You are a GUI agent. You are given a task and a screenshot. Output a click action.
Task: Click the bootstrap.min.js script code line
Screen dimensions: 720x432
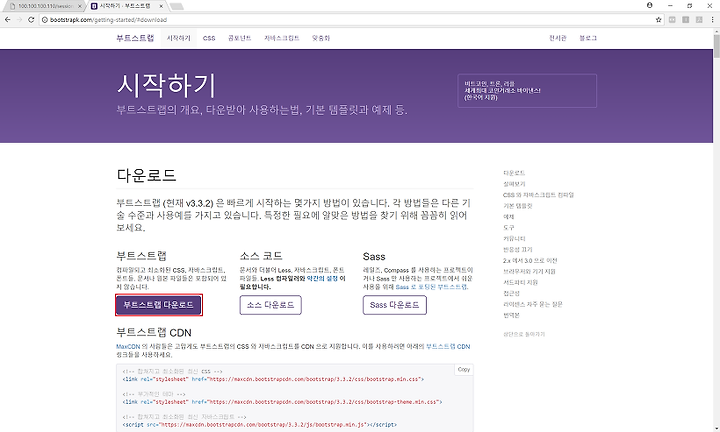coord(259,425)
